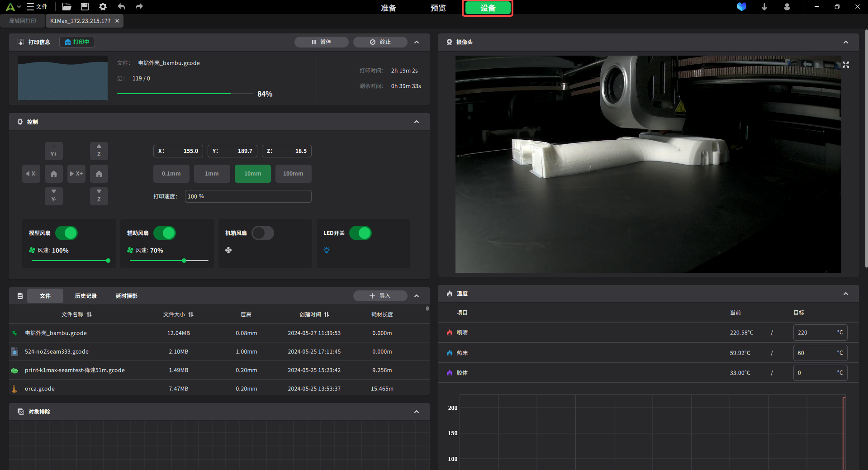Adjust the auxiliary fan speed slider
The image size is (868, 470).
pyautogui.click(x=184, y=261)
